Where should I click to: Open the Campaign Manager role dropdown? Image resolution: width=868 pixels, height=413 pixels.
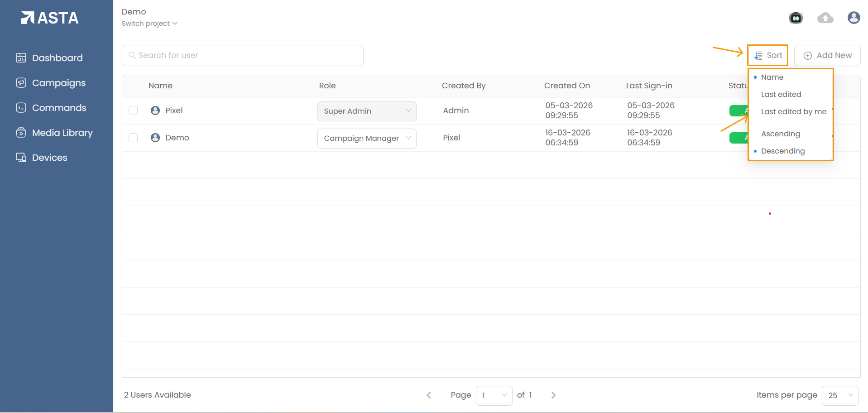pyautogui.click(x=366, y=139)
